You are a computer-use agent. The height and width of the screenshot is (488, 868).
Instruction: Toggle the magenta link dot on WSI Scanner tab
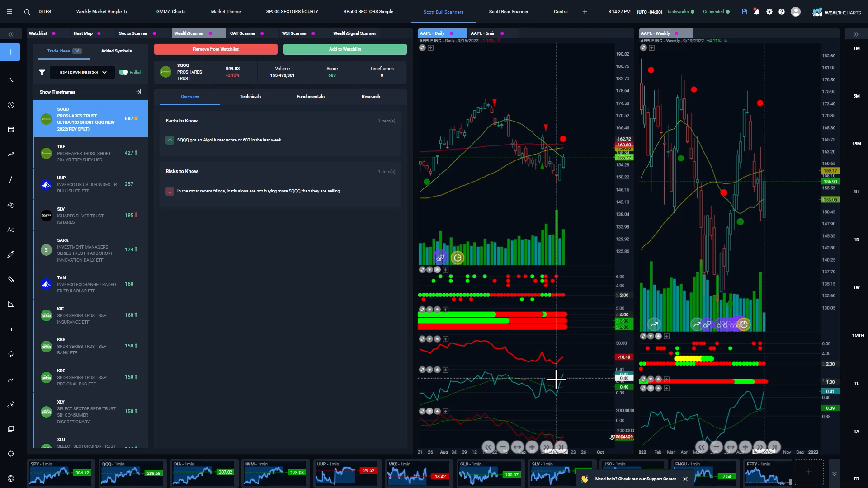coord(313,33)
